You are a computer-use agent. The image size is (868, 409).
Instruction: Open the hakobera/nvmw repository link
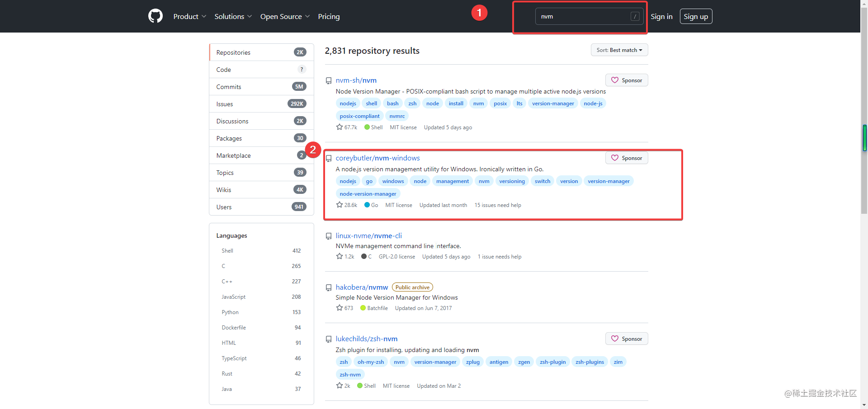(x=362, y=287)
